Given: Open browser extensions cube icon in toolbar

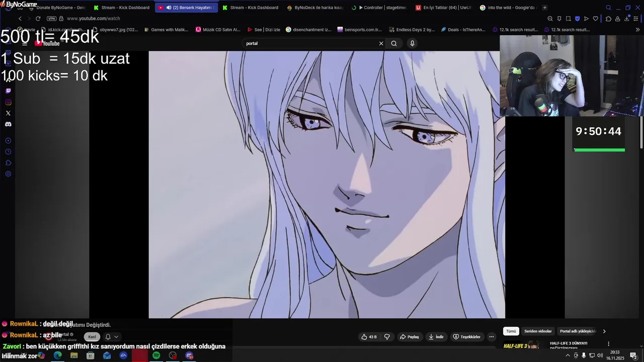Looking at the screenshot, I should point(608,19).
